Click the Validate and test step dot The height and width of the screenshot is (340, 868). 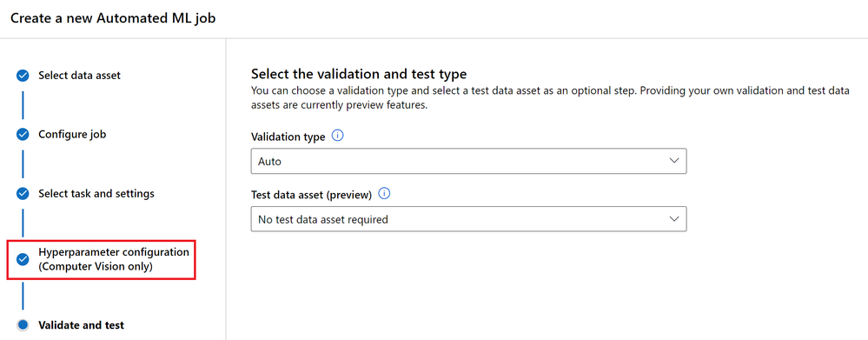pos(23,325)
